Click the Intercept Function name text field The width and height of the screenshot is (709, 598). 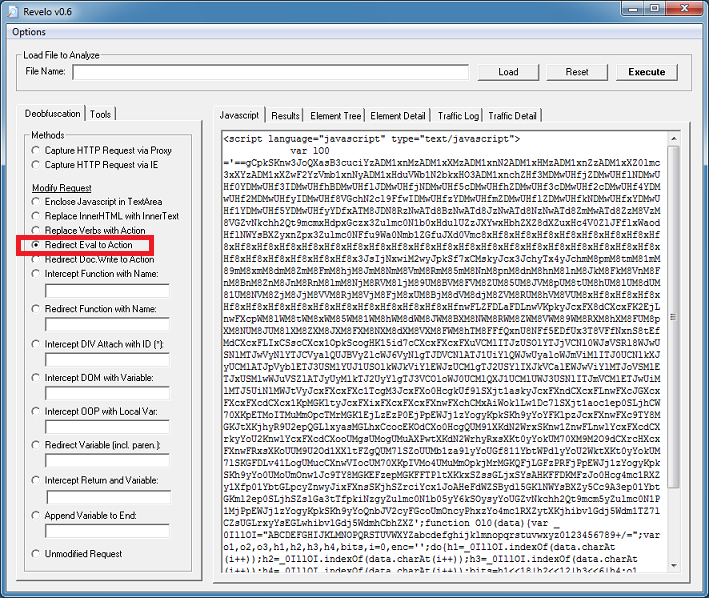(113, 291)
